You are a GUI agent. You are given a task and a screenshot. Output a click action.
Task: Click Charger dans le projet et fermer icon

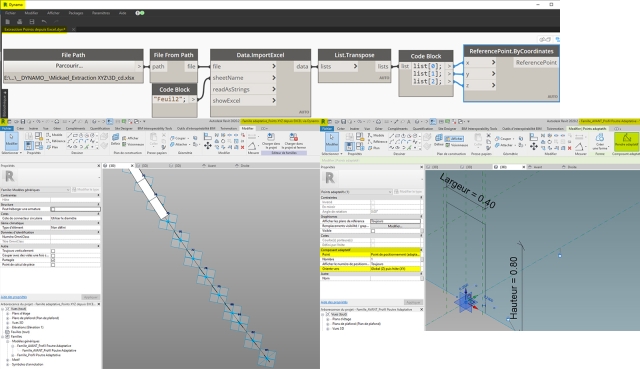(295, 140)
